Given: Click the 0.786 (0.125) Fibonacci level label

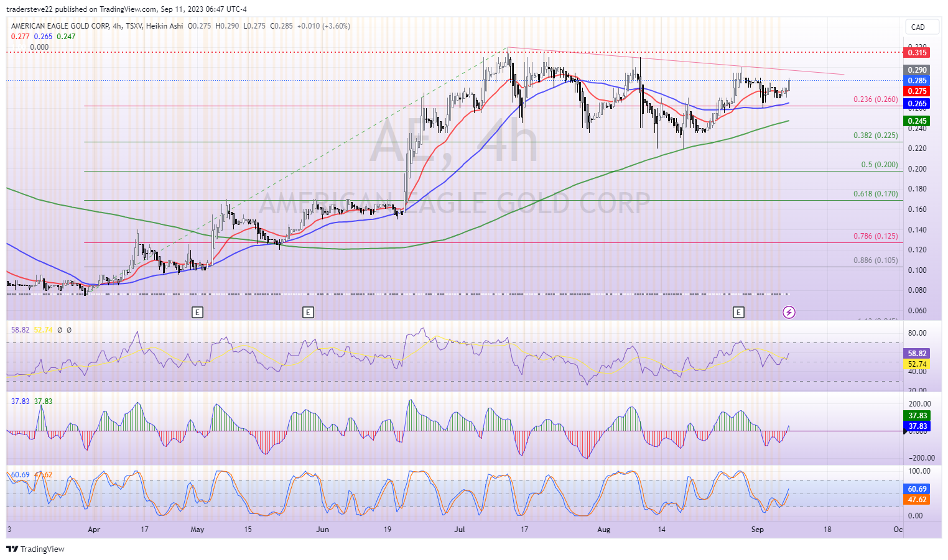Looking at the screenshot, I should coord(875,236).
